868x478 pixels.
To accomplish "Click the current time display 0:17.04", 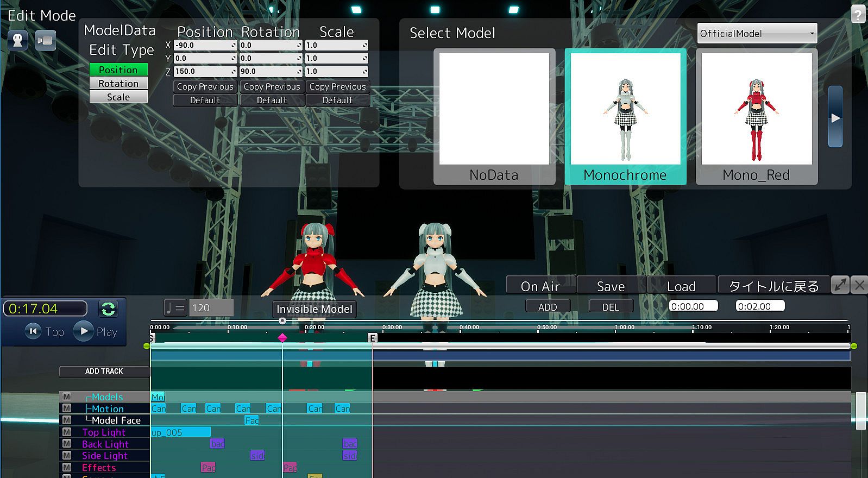I will click(45, 309).
